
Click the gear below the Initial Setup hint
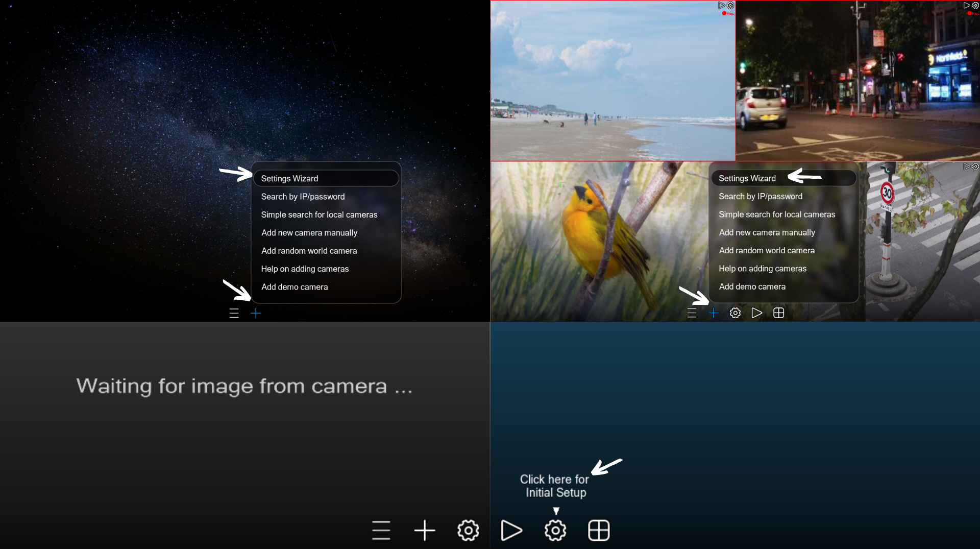[555, 530]
